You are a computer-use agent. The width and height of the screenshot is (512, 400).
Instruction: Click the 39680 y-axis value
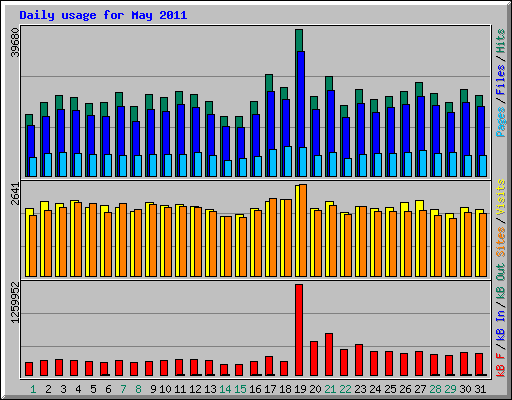pyautogui.click(x=15, y=42)
